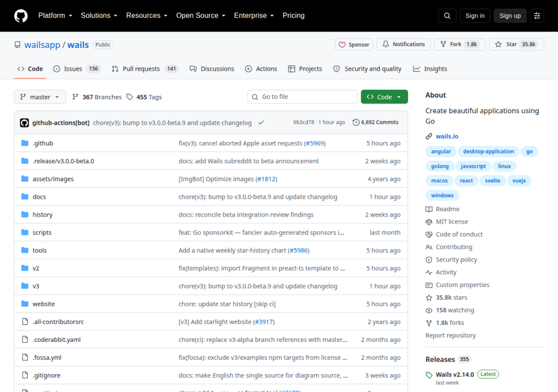
Task: Click Report repository link
Action: pos(451,335)
